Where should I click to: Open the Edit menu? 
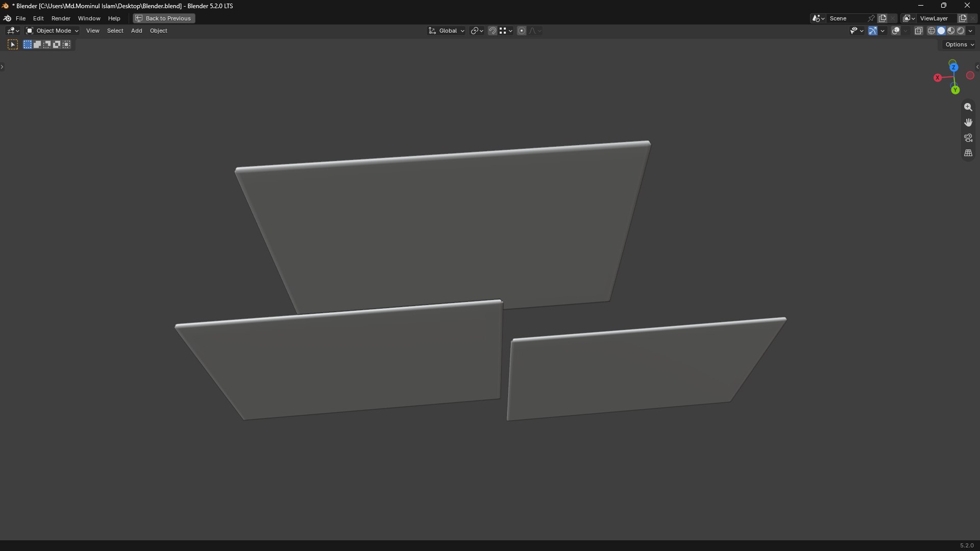(38, 18)
